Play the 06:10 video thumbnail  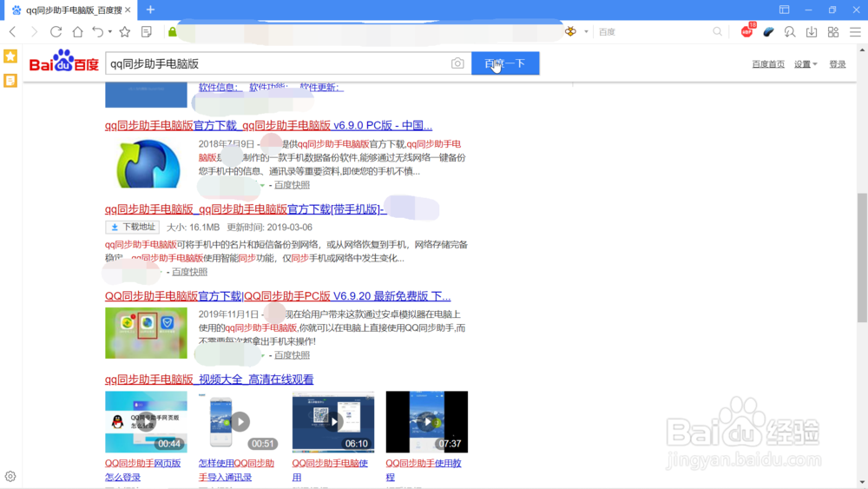pyautogui.click(x=333, y=422)
